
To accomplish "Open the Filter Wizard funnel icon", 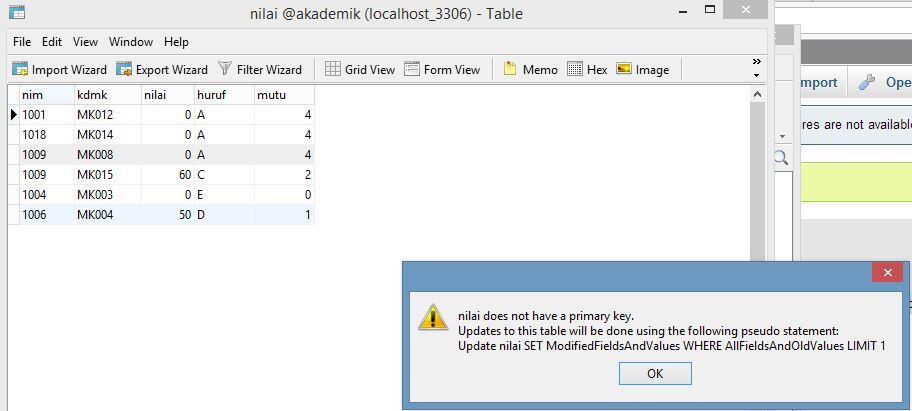I will click(225, 69).
